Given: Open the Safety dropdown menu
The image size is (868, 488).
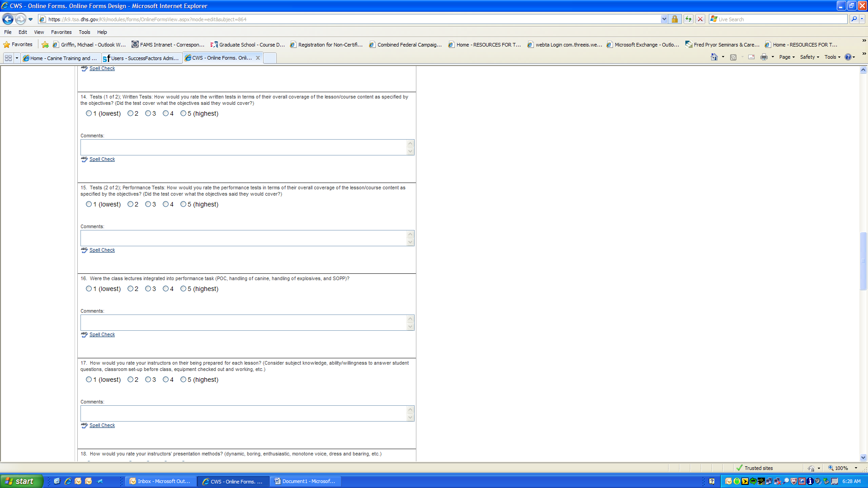Looking at the screenshot, I should click(809, 57).
